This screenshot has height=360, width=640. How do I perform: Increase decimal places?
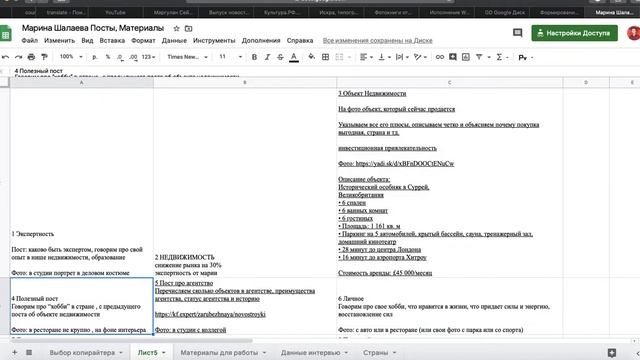click(x=133, y=57)
